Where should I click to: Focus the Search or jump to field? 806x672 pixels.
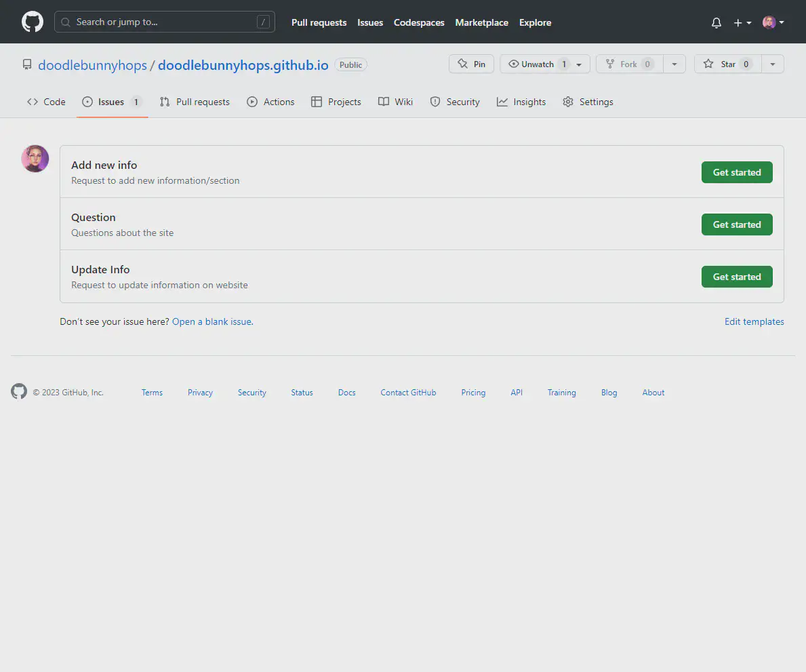(164, 22)
